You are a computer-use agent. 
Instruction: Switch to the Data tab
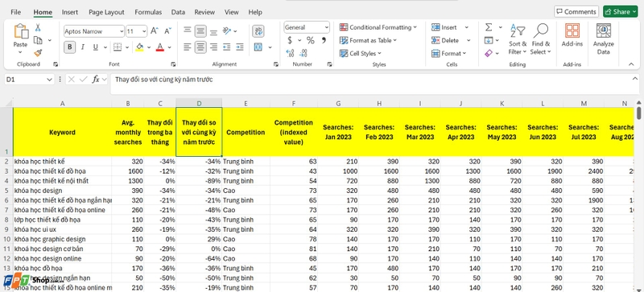(178, 12)
